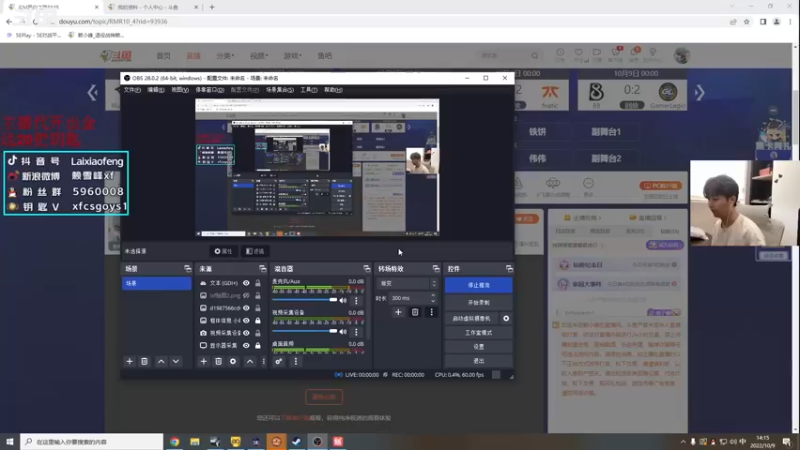
Task: Add a transition with plus icon
Action: pyautogui.click(x=398, y=312)
